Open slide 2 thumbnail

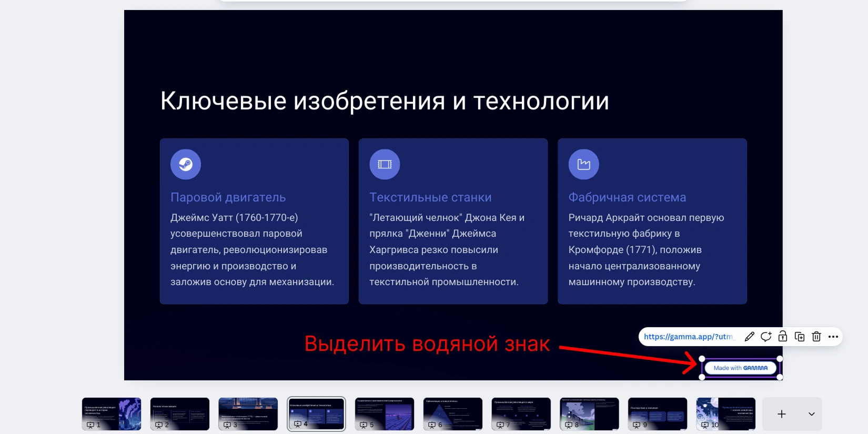pos(180,414)
